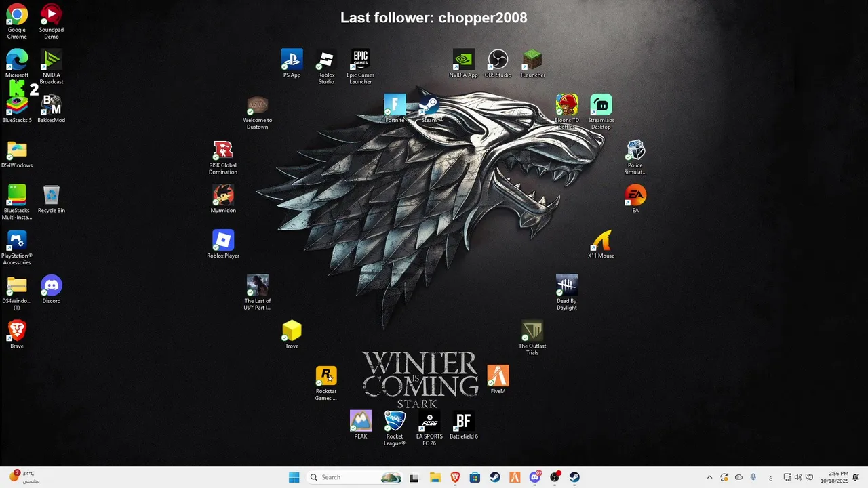Screen dimensions: 868x488
Task: Open Microsoft Store from the taskbar
Action: pos(475,477)
